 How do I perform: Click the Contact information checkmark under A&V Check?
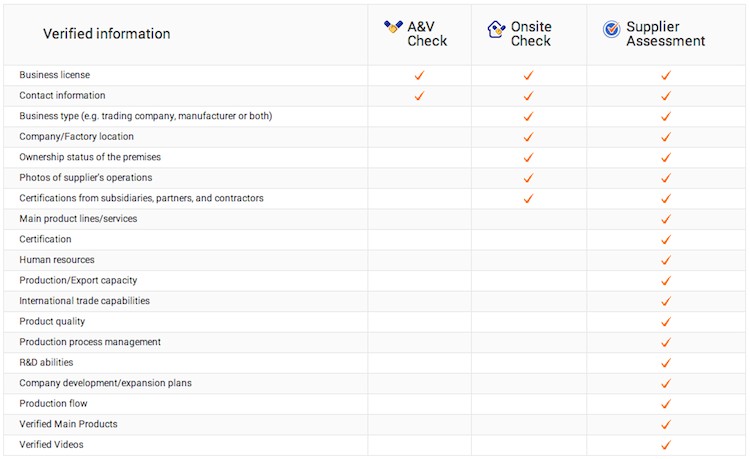pos(419,96)
